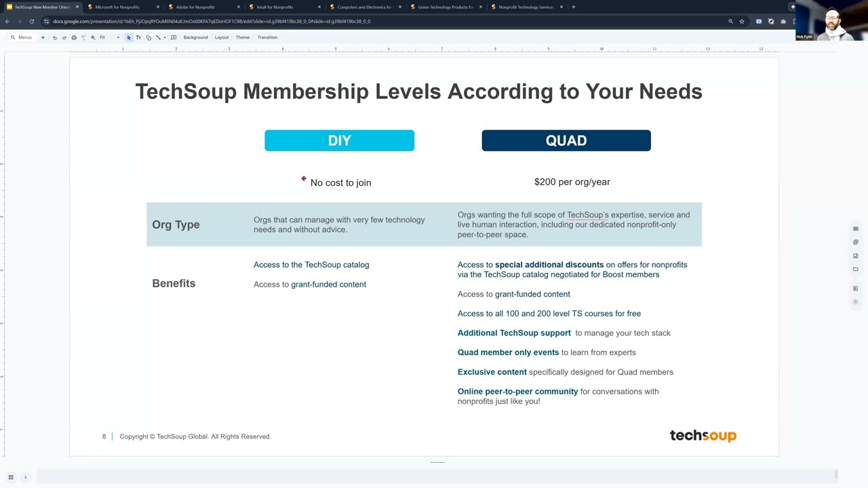
Task: Bookmark this page with the star
Action: [x=742, y=21]
